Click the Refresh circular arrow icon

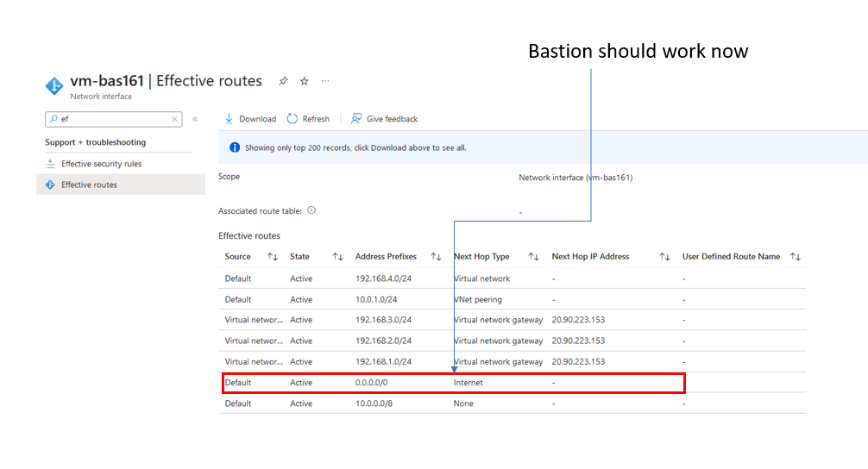click(x=292, y=119)
